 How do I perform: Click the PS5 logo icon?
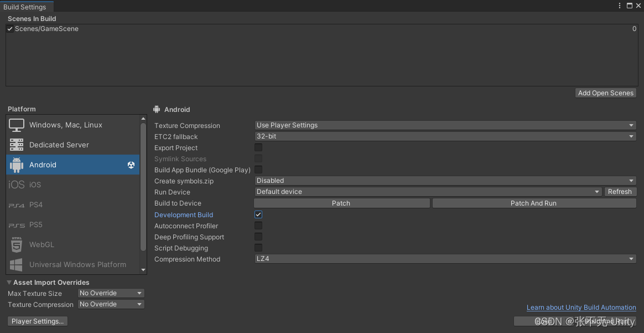pos(17,225)
